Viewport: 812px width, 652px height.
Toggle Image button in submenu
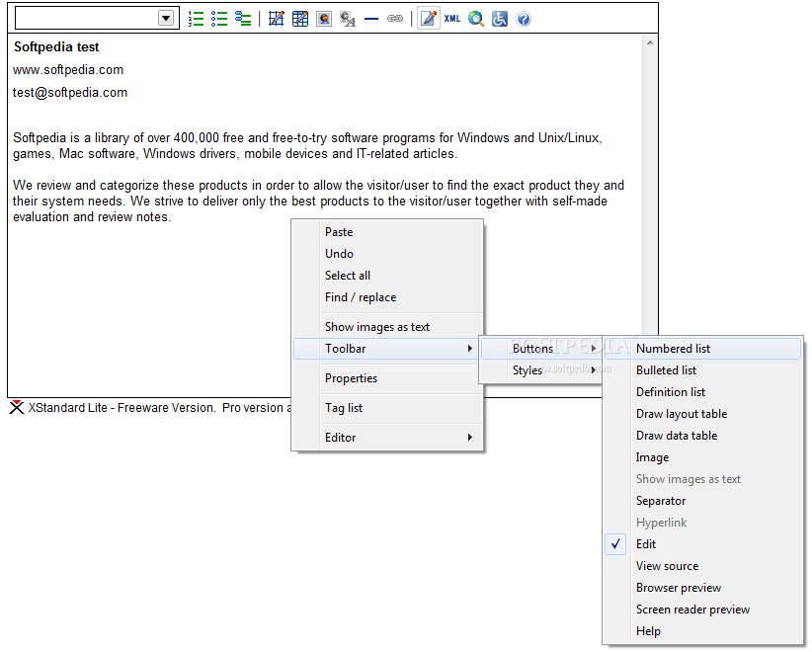pos(702,457)
